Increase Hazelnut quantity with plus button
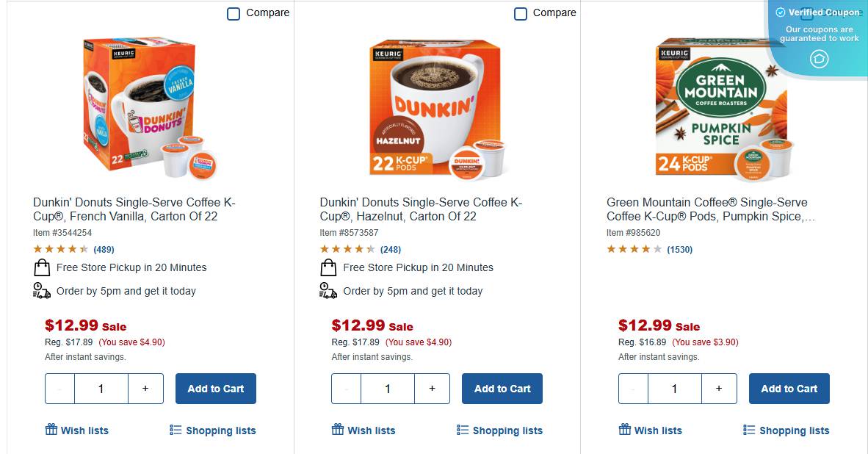The width and height of the screenshot is (868, 454). pyautogui.click(x=433, y=389)
